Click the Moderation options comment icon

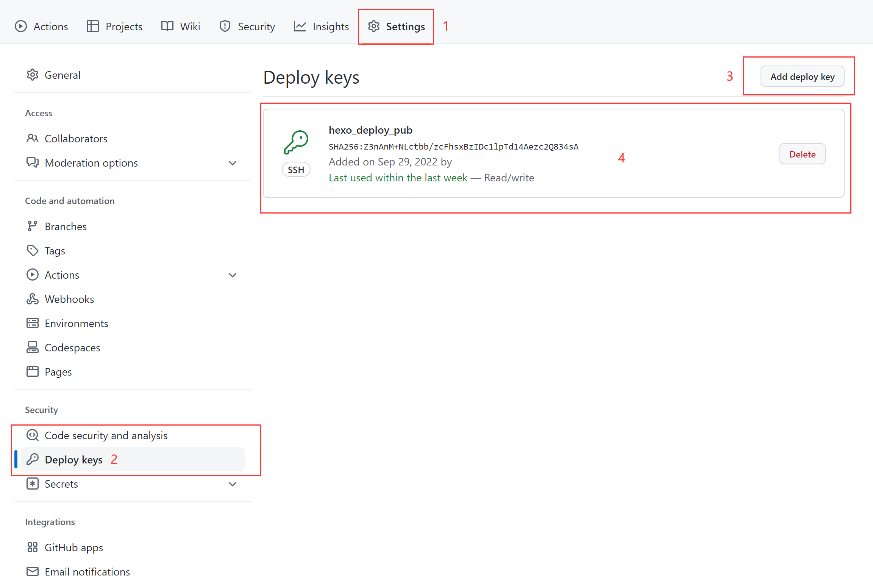coord(33,163)
